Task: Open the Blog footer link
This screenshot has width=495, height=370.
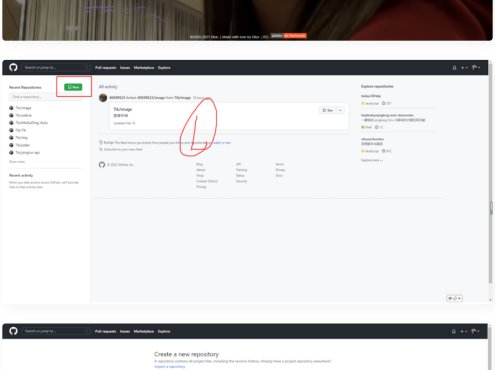Action: point(200,164)
